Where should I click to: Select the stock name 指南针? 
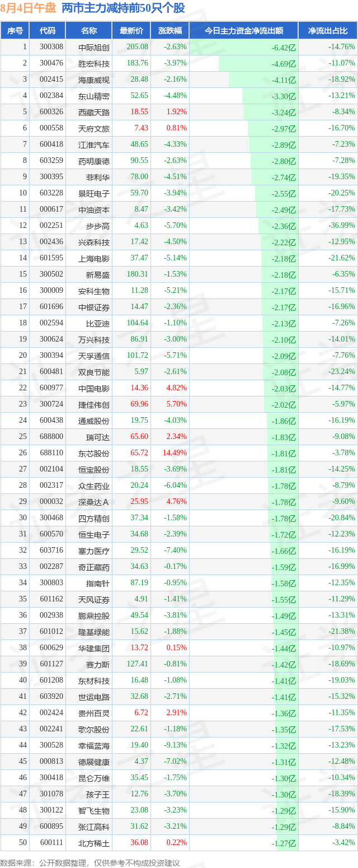point(98,583)
